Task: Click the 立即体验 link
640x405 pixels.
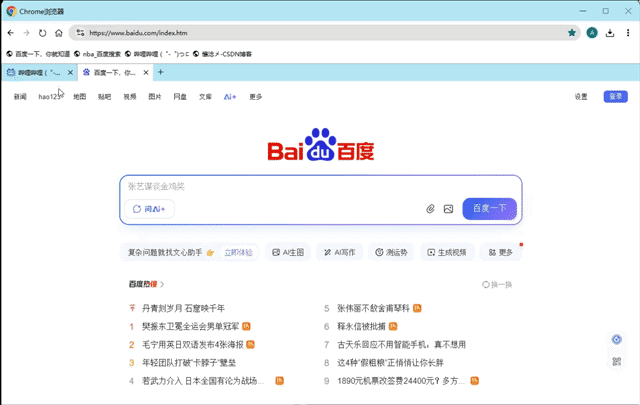Action: pyautogui.click(x=238, y=253)
